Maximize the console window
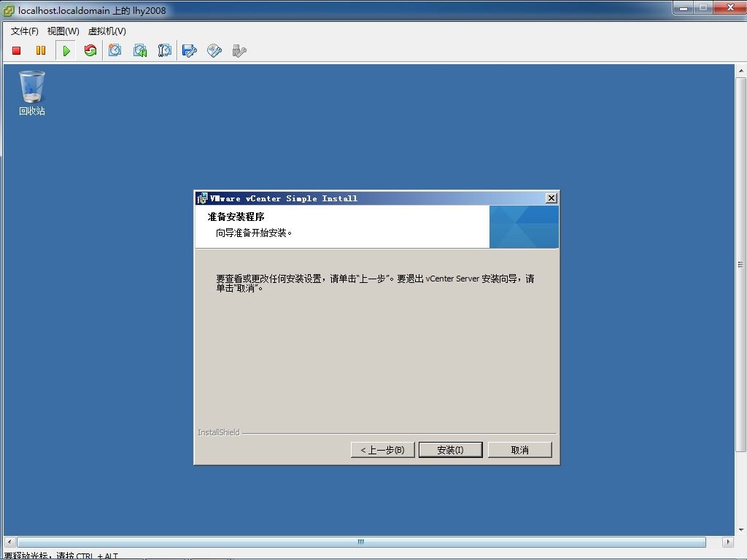The image size is (747, 560). (x=703, y=7)
